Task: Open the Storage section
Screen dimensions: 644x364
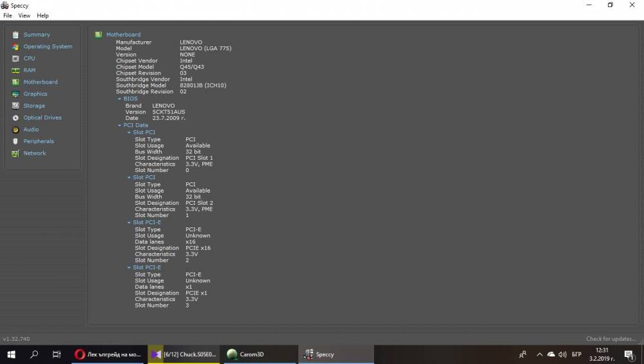Action: (34, 106)
